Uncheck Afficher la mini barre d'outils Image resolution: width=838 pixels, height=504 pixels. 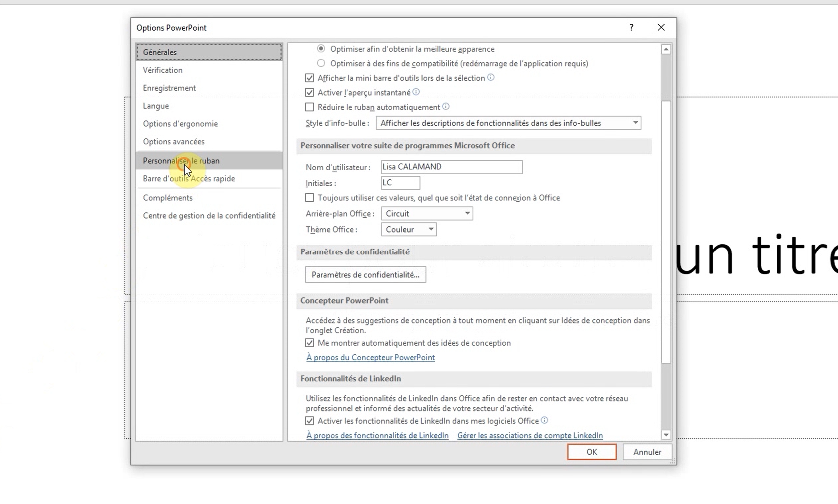309,78
